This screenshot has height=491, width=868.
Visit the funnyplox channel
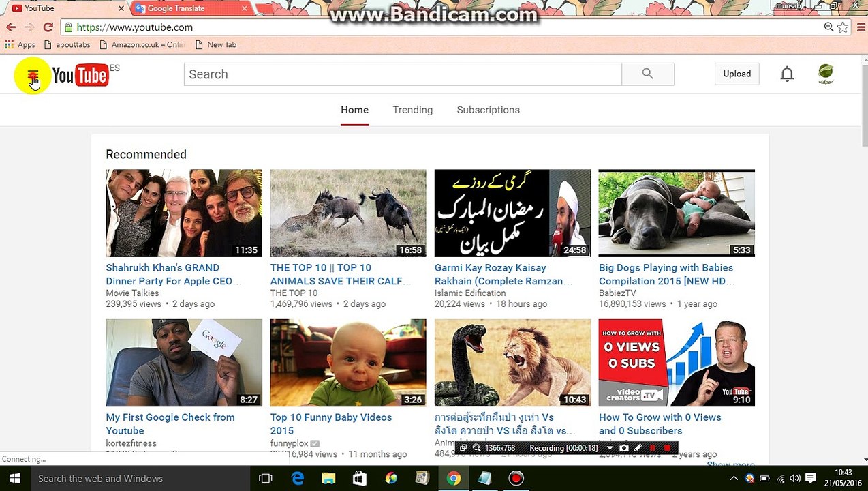coord(289,443)
